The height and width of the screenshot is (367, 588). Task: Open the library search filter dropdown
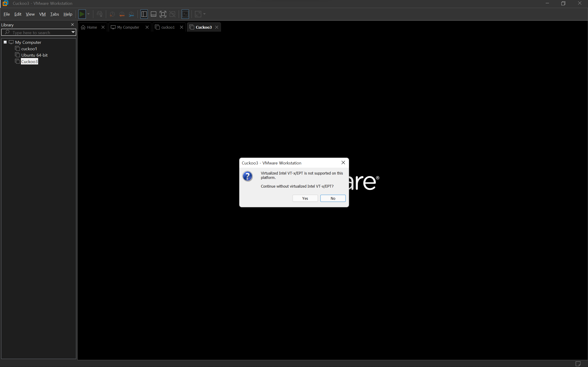73,32
